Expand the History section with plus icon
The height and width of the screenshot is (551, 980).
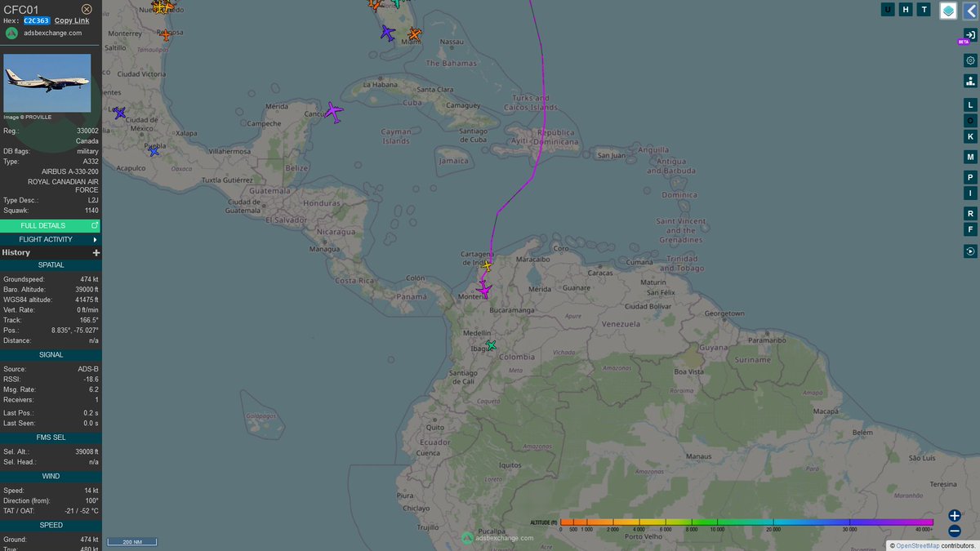click(96, 253)
